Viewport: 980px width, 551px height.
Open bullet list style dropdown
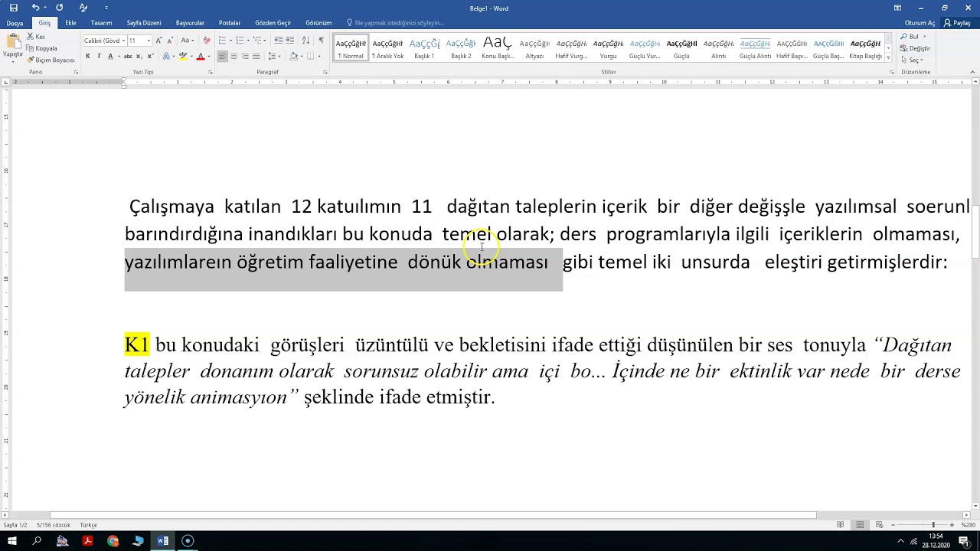230,41
